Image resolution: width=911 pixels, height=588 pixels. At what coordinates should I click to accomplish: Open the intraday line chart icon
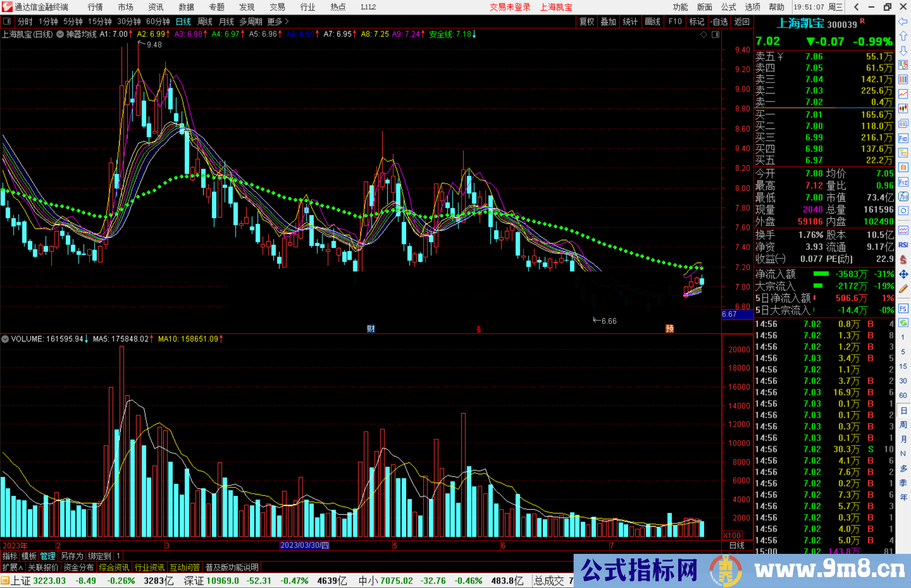pos(903,94)
